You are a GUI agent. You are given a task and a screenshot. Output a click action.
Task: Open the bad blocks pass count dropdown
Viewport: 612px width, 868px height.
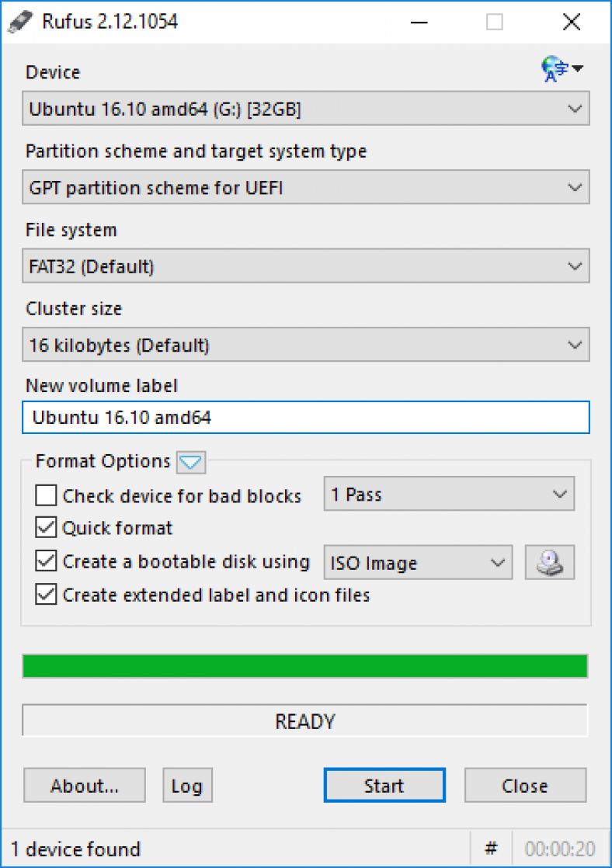[x=448, y=495]
